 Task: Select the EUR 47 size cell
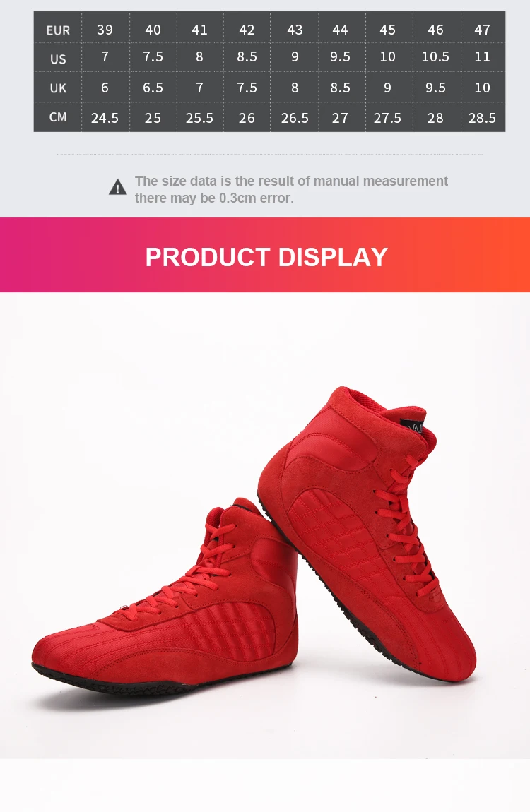tap(483, 29)
